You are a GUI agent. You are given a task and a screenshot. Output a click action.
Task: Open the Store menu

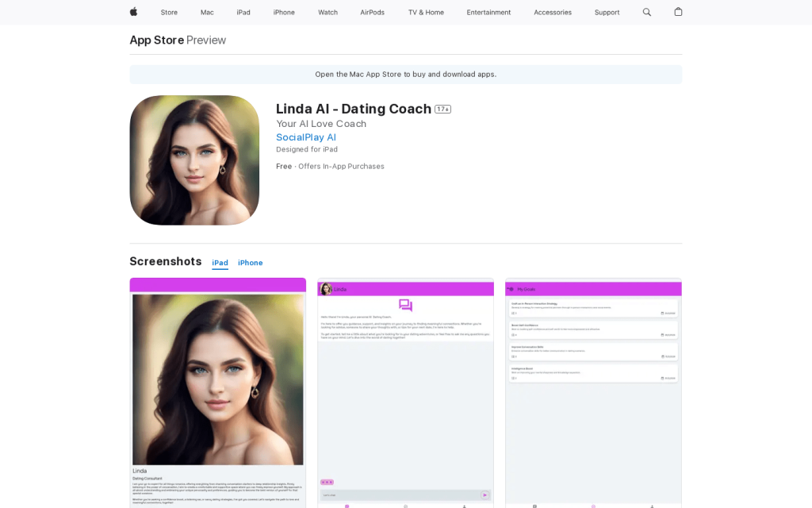[169, 13]
